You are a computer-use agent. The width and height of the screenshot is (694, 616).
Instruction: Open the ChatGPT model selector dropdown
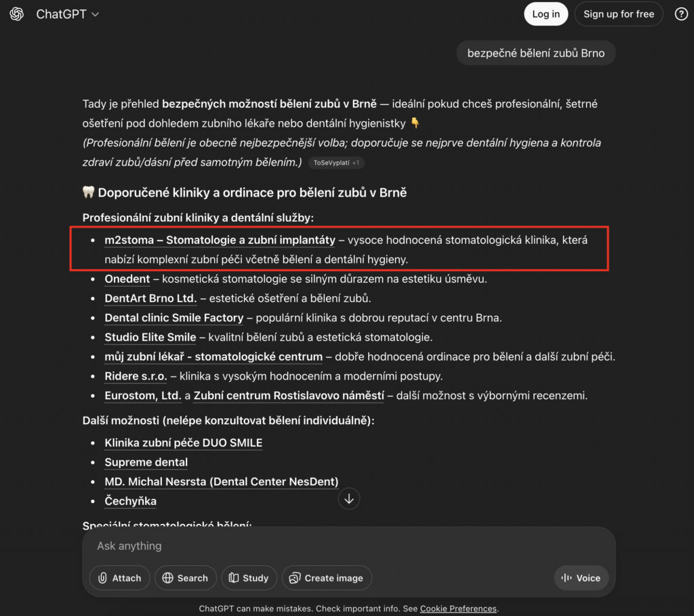pyautogui.click(x=68, y=14)
